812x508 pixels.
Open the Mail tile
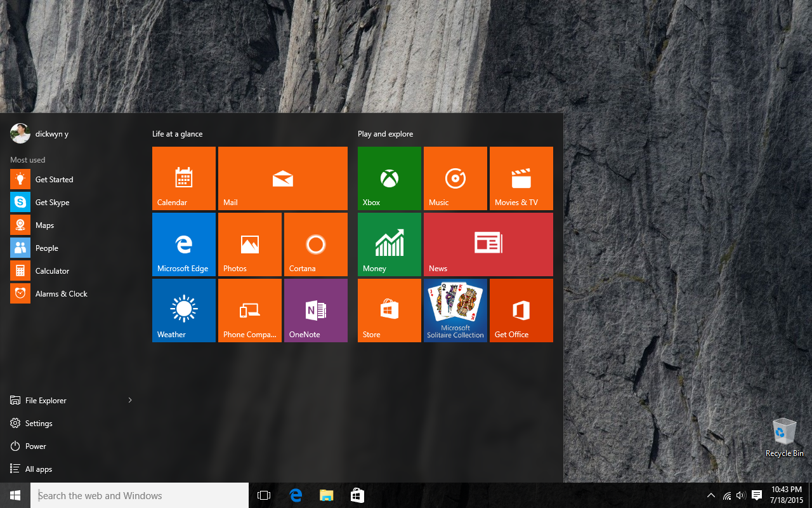point(283,178)
